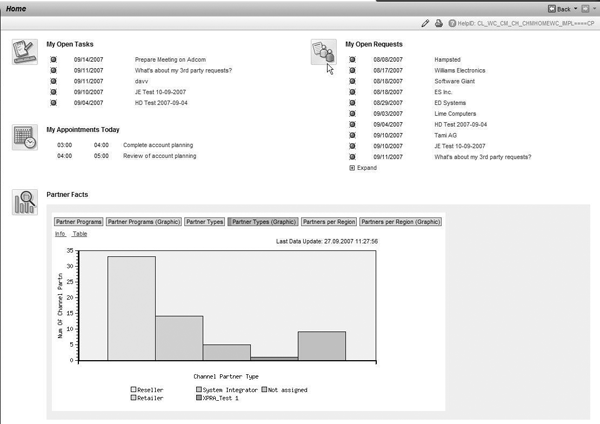The width and height of the screenshot is (600, 424).
Task: Switch to Partners per Region tab
Action: [x=329, y=222]
